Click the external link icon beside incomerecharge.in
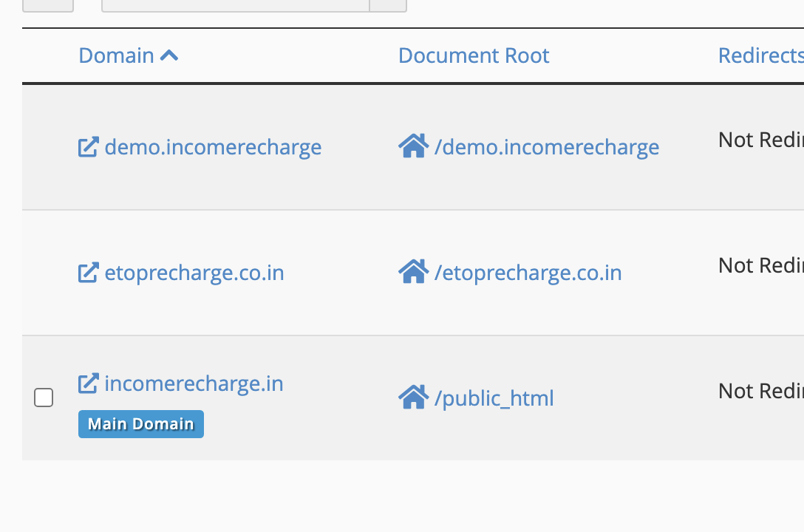804x532 pixels. tap(88, 383)
